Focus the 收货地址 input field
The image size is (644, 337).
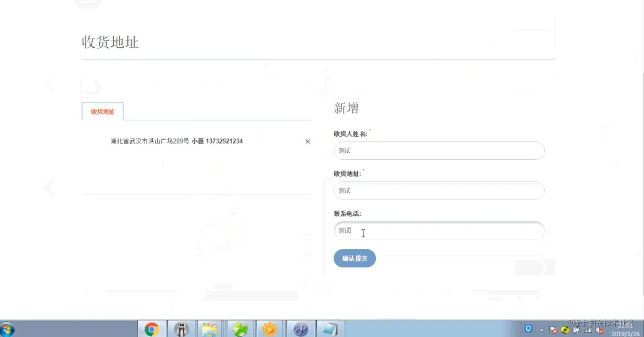(439, 190)
